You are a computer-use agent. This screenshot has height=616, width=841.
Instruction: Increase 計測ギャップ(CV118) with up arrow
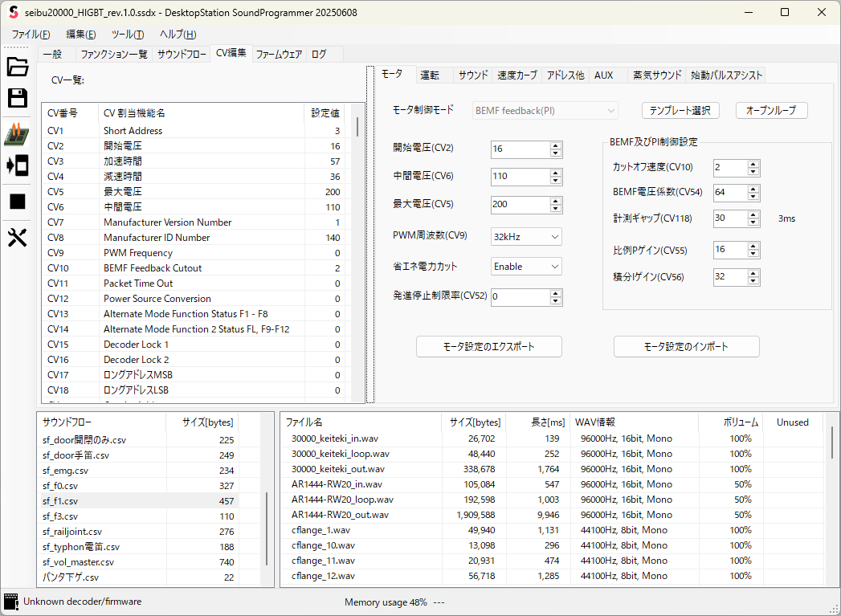pos(753,214)
